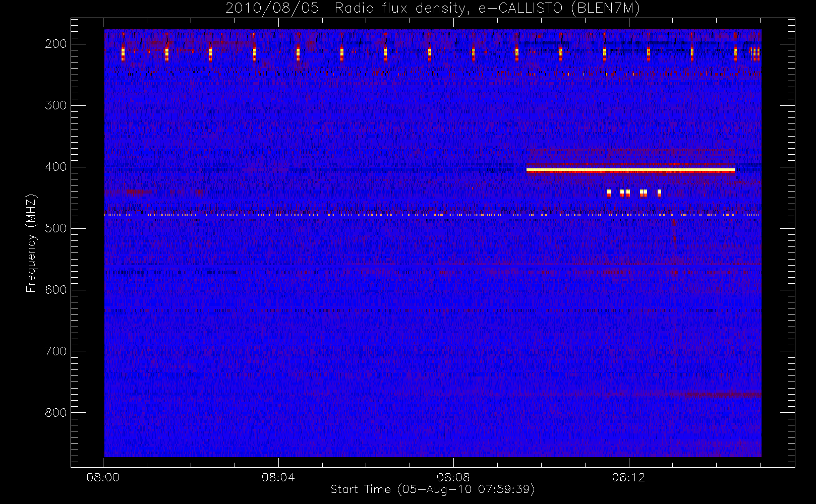Click the 'Start Time (05-Aug-10 07:59:39)' label

(x=432, y=489)
